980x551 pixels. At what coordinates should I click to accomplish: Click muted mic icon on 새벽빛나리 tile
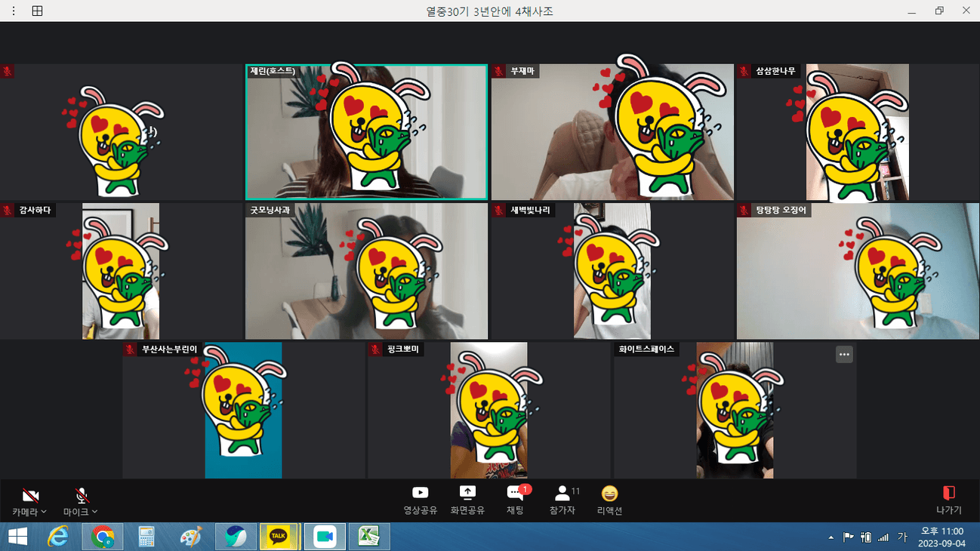tap(499, 210)
